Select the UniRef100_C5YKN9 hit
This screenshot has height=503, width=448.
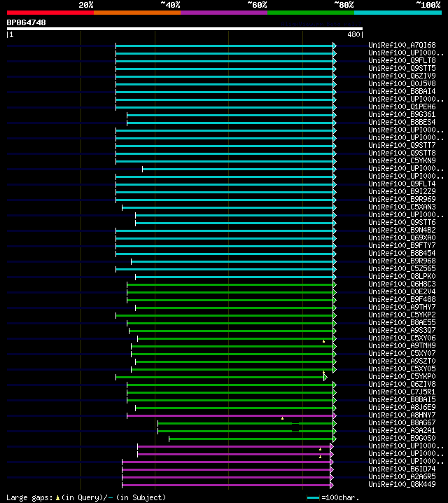coord(402,160)
